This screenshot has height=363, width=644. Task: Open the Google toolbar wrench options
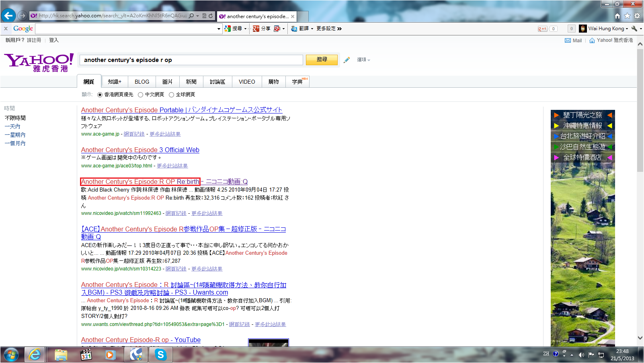634,29
